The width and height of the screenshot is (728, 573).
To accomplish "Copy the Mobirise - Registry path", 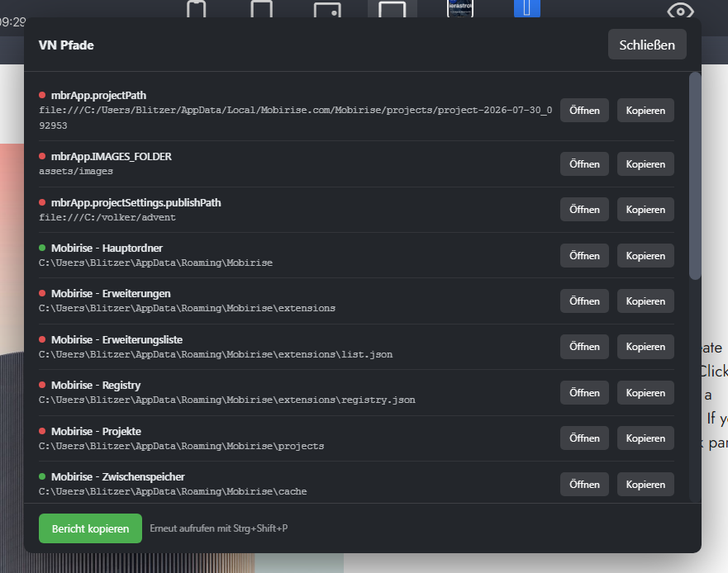I will tap(645, 392).
